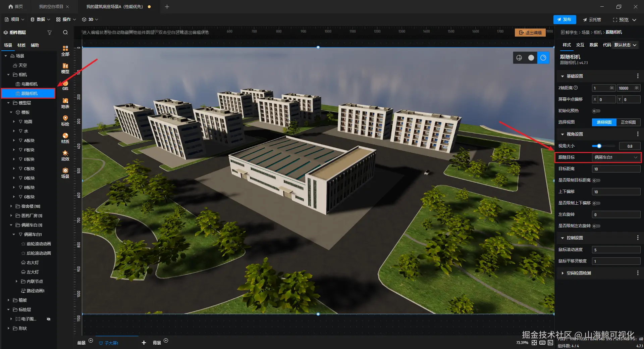This screenshot has width=644, height=349.
Task: Open the GIS component category
Action: pyautogui.click(x=65, y=86)
